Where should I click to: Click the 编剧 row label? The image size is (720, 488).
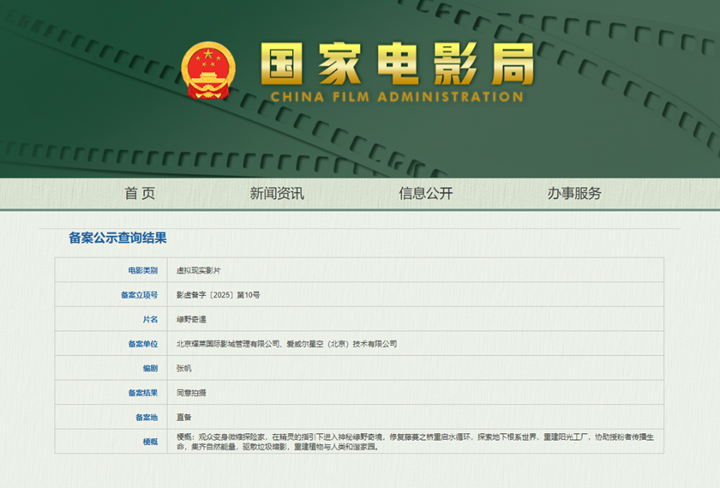coord(150,368)
